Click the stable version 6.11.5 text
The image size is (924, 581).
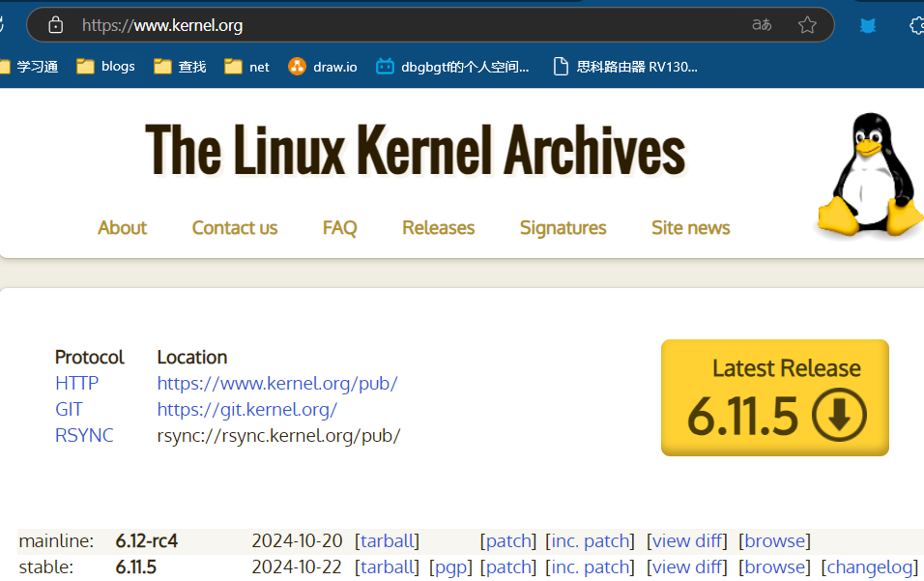[x=136, y=566]
